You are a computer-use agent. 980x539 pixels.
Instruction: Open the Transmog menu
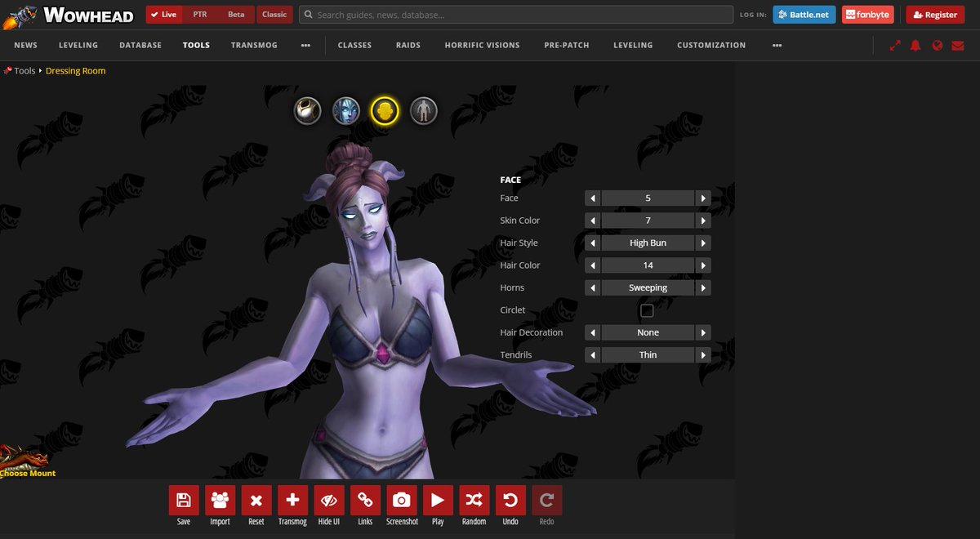point(253,46)
